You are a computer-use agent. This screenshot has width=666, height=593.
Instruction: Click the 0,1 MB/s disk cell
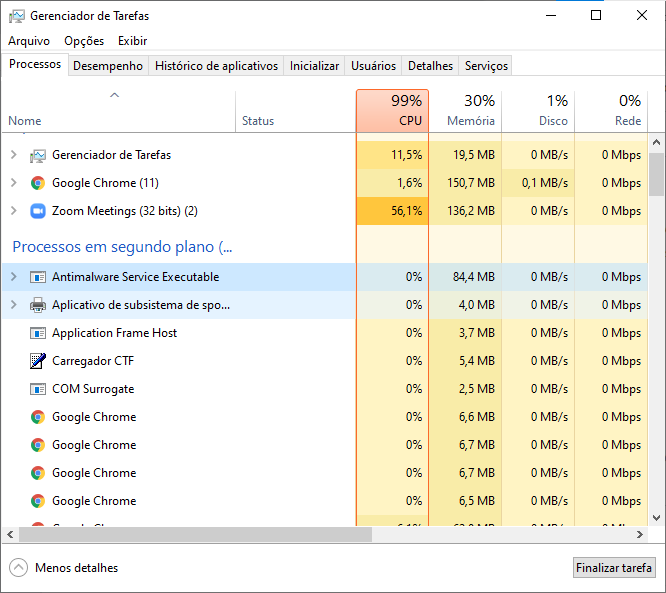pos(538,183)
